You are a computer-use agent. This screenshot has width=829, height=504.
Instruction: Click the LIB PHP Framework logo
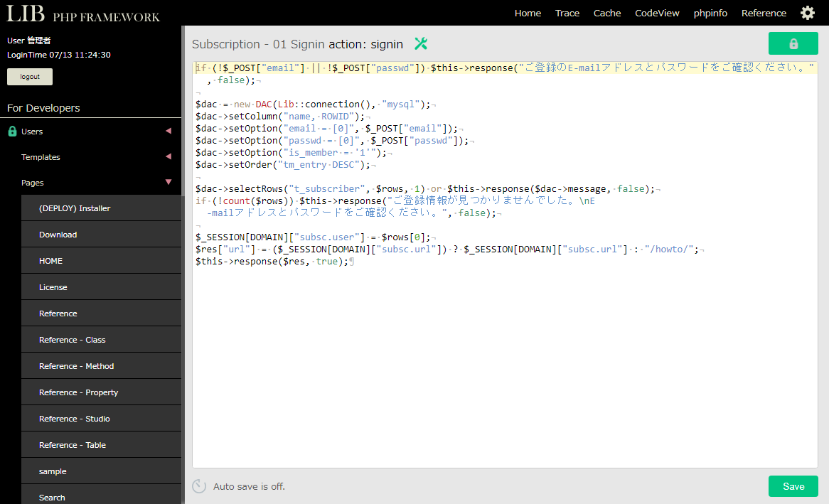click(83, 14)
